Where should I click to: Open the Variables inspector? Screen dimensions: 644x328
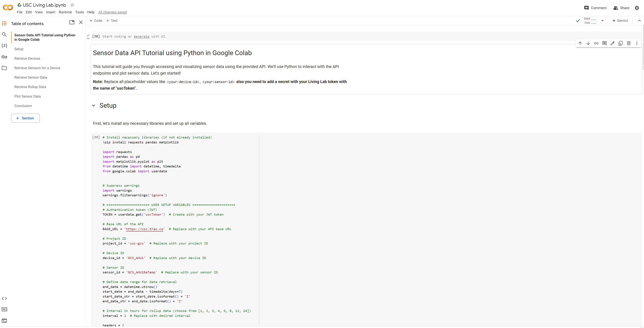pyautogui.click(x=4, y=45)
